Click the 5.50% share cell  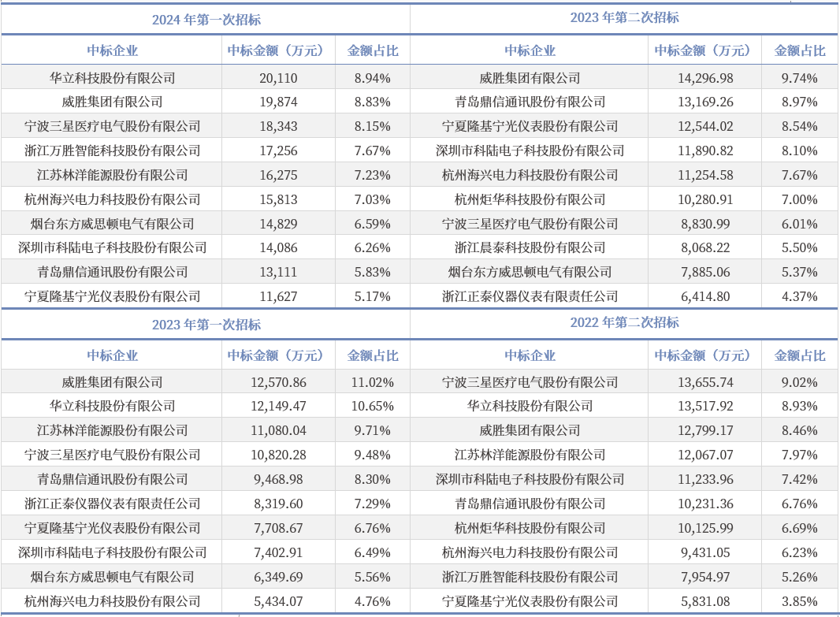(x=799, y=247)
